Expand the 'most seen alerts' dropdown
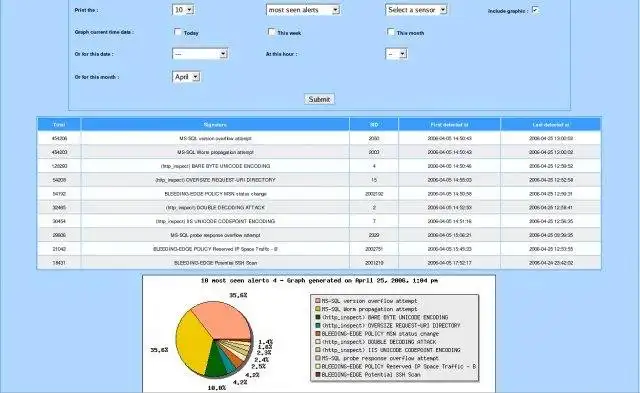The width and height of the screenshot is (640, 393). point(303,10)
